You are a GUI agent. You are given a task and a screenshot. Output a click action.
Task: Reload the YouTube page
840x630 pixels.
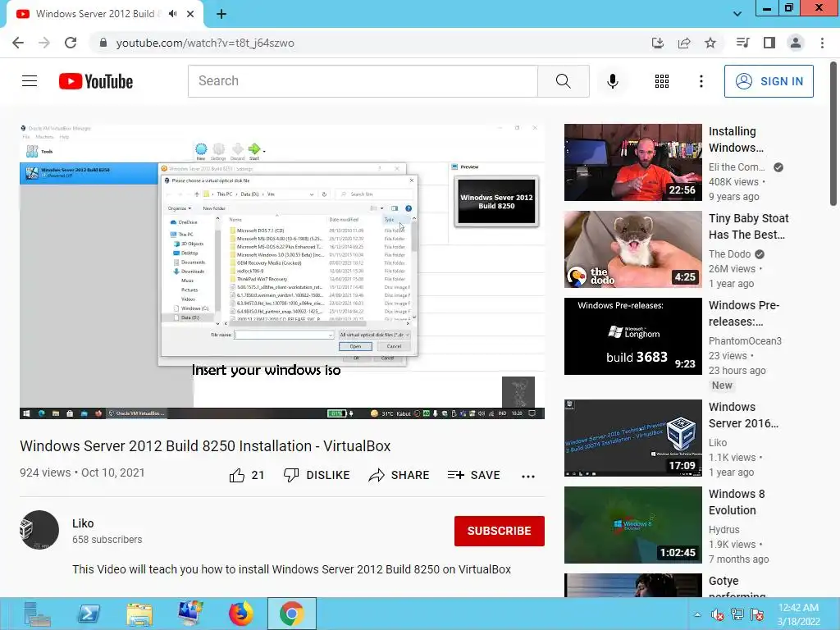pyautogui.click(x=71, y=43)
